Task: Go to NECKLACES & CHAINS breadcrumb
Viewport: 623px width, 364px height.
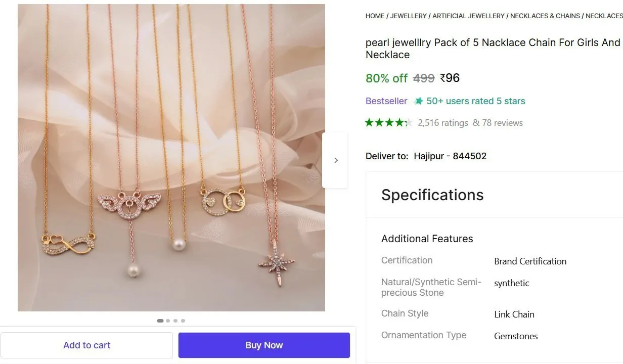Action: click(545, 16)
